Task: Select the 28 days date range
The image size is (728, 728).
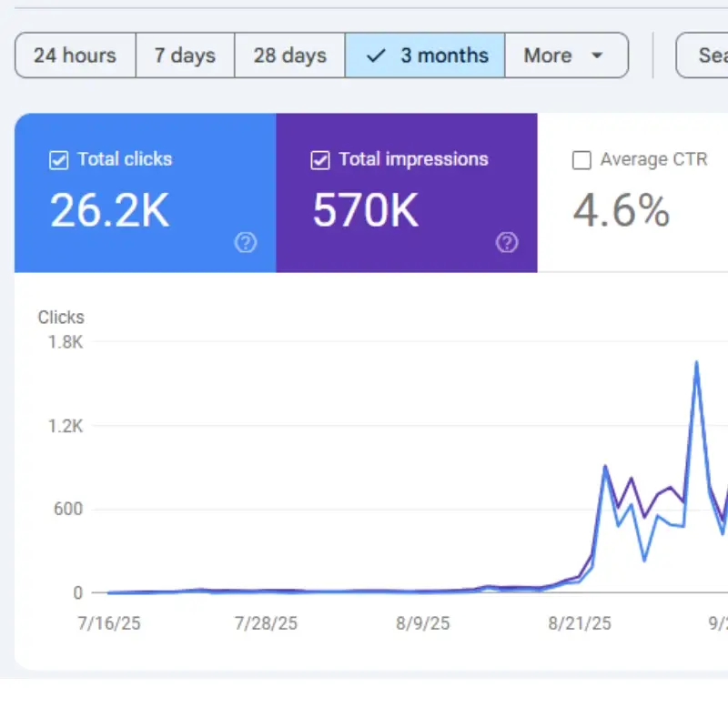Action: coord(288,56)
